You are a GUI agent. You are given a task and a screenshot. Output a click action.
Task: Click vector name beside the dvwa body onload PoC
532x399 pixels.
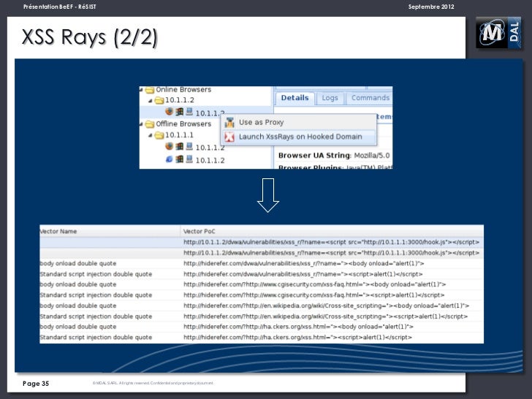(78, 264)
